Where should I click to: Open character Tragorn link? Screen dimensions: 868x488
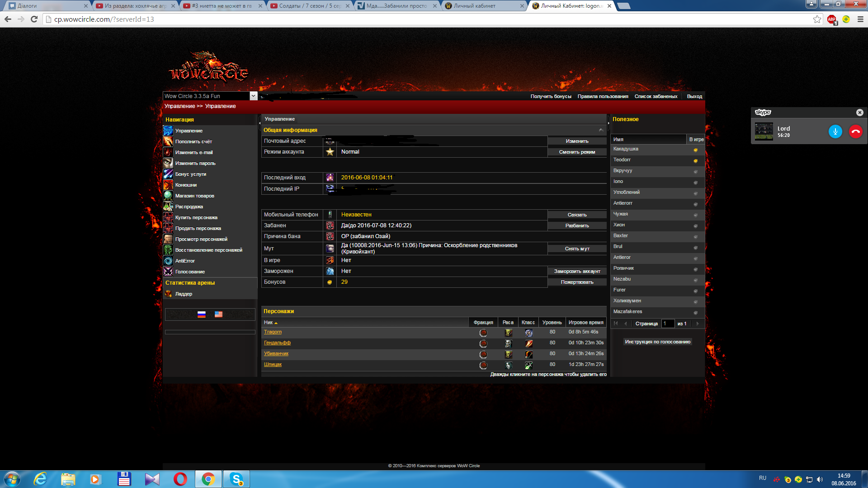pos(273,332)
